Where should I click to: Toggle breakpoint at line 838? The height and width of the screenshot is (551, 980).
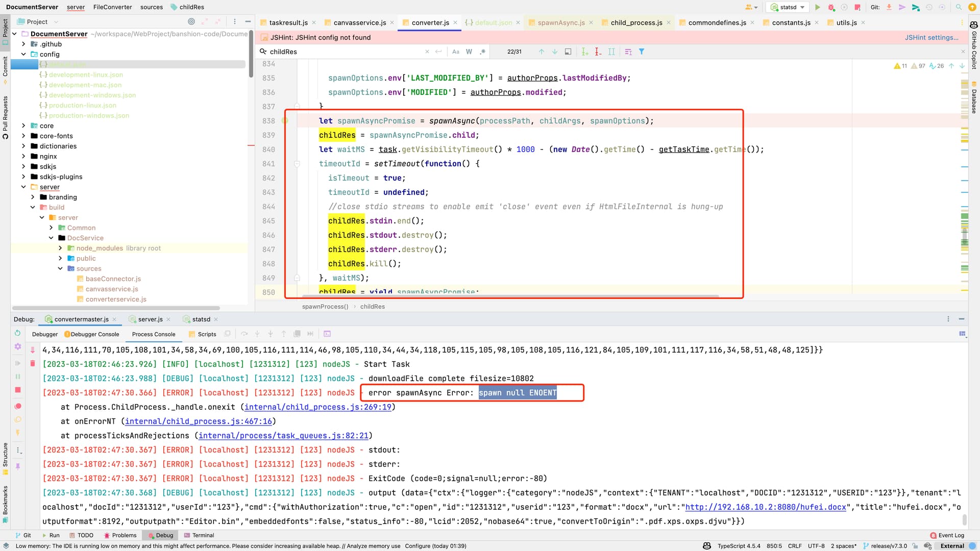(x=285, y=121)
